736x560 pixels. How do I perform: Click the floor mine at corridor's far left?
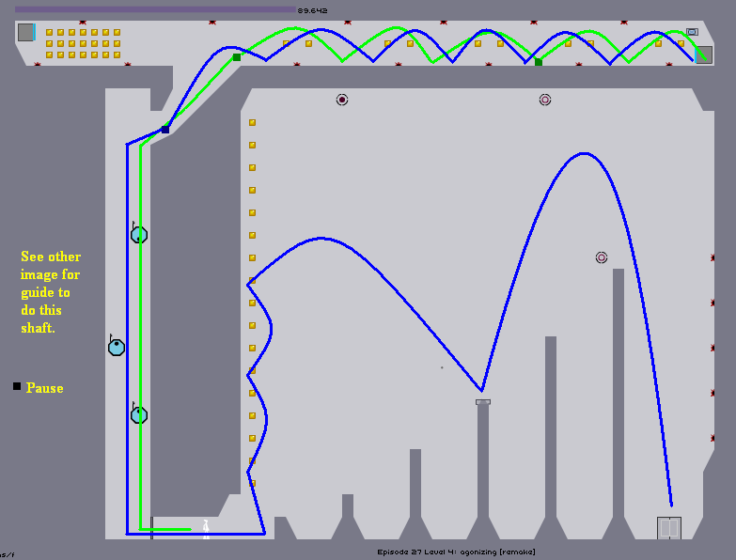click(x=38, y=63)
